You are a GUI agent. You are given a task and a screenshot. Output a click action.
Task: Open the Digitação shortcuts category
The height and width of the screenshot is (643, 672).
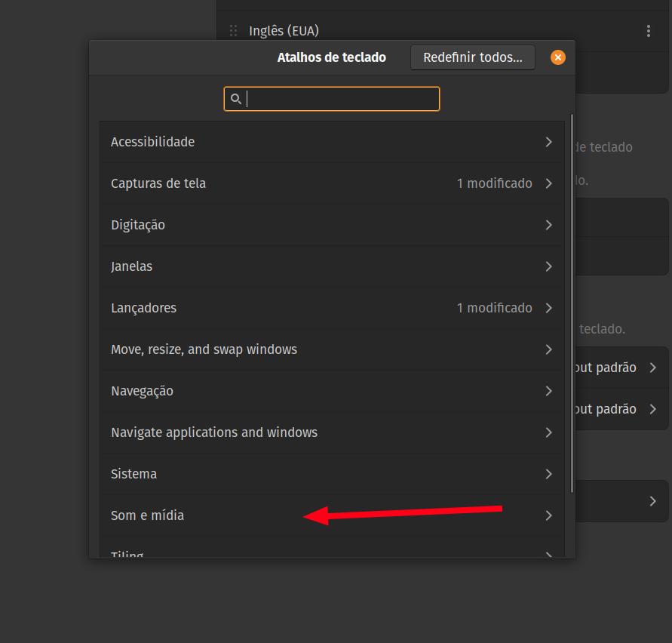pos(332,225)
